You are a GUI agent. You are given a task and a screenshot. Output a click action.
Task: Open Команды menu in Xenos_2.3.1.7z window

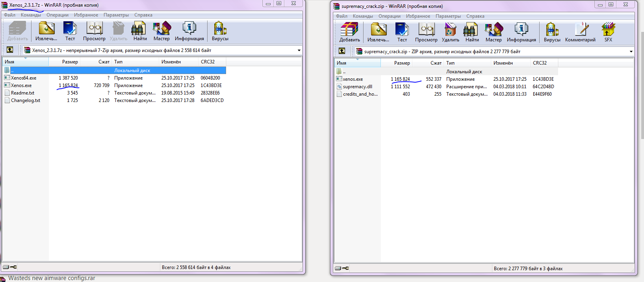click(31, 15)
